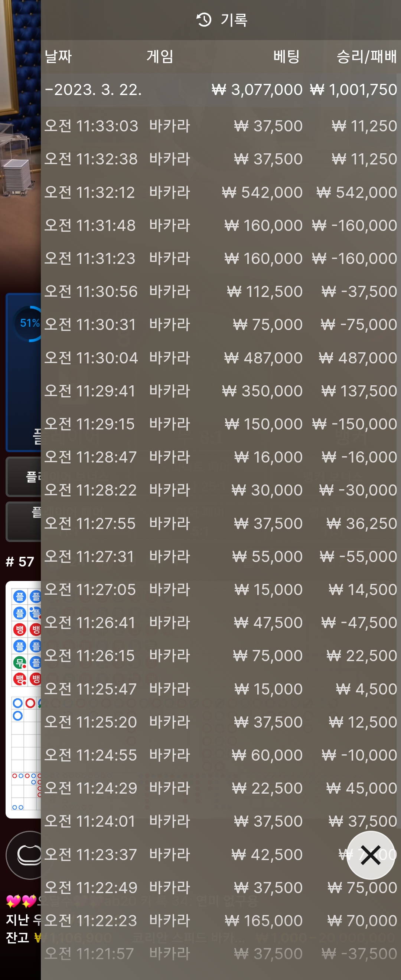Screen dimensions: 401x980
Task: Tap the green 무 tie bead in roadmap
Action: pos(19,662)
